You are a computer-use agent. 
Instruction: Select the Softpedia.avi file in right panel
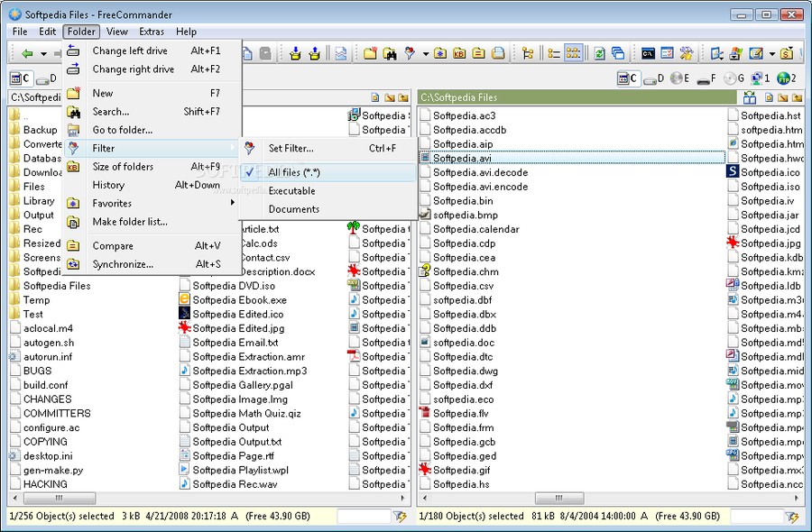572,158
